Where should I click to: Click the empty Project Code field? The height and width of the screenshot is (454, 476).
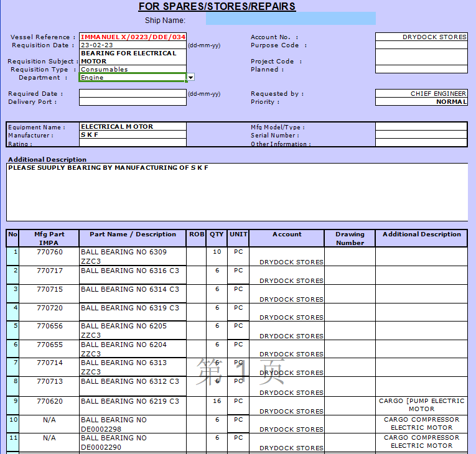pyautogui.click(x=421, y=57)
